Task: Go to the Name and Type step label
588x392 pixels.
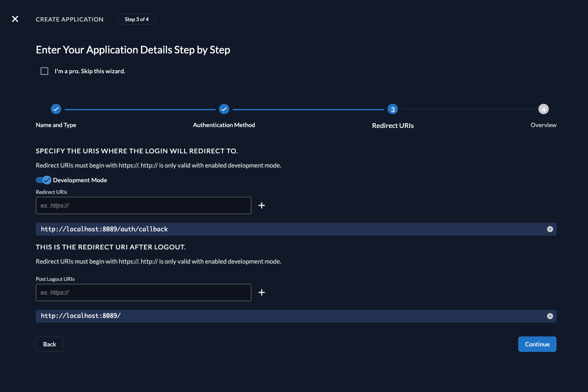Action: tap(56, 125)
